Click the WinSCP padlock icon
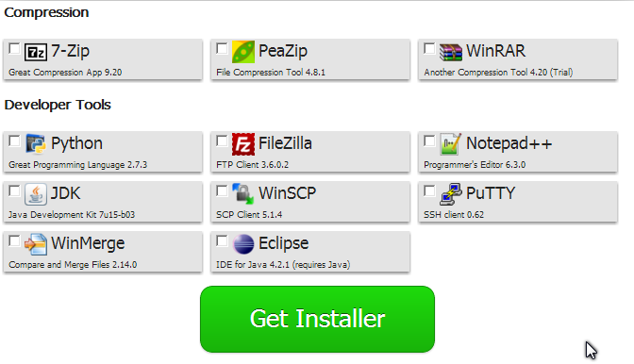 243,194
